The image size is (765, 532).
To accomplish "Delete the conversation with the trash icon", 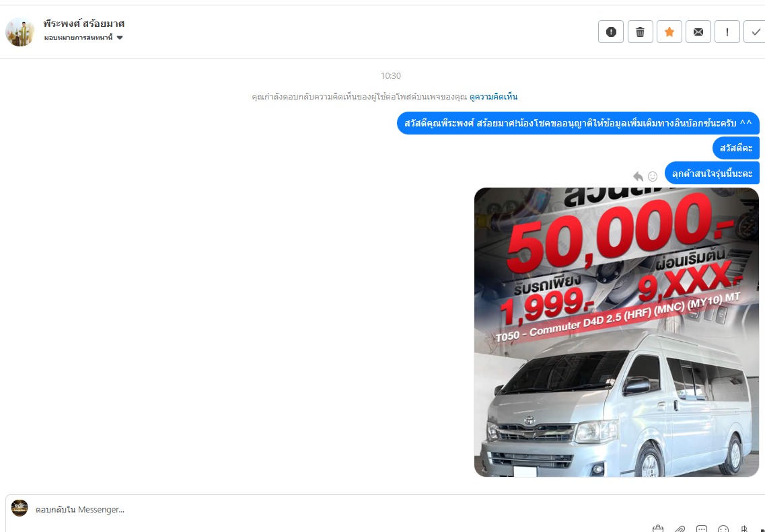I will 640,32.
